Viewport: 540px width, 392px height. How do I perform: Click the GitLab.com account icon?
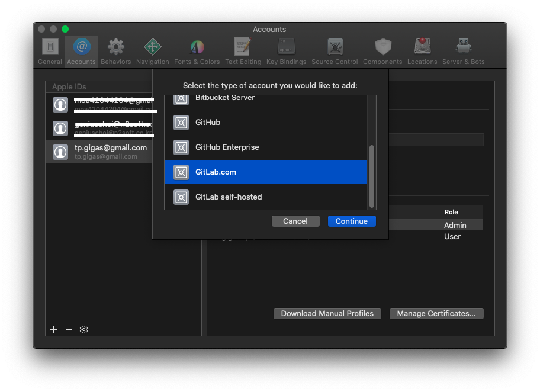tap(181, 172)
